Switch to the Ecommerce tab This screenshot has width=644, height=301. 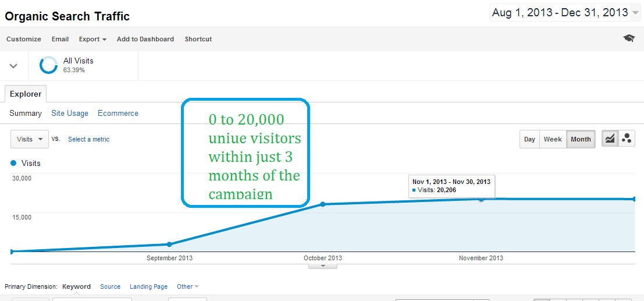pyautogui.click(x=118, y=113)
